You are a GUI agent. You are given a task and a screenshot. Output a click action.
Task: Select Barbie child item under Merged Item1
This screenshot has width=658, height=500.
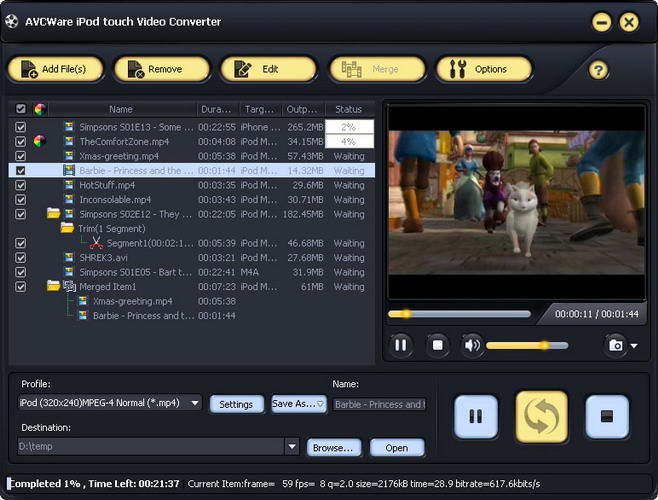144,316
